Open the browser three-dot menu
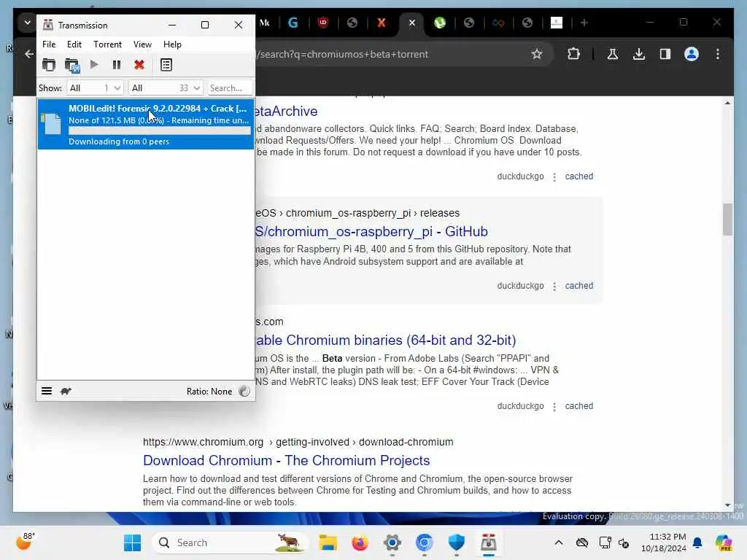 (x=718, y=54)
